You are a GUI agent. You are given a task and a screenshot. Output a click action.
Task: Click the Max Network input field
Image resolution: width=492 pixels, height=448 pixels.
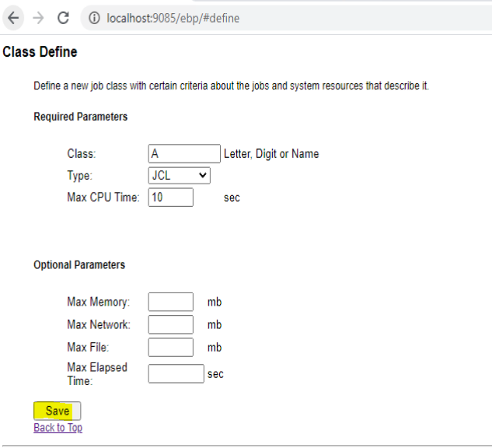(x=171, y=324)
